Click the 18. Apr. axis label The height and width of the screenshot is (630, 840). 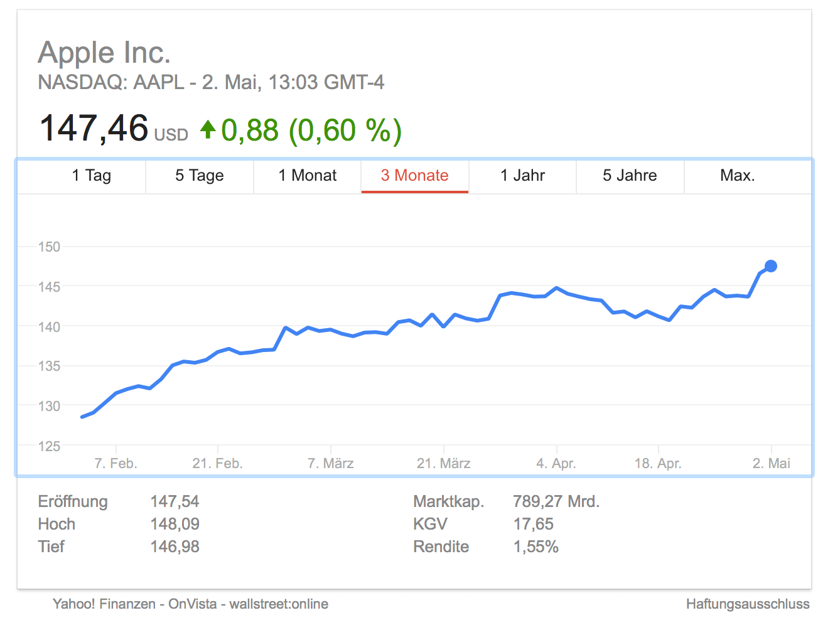[658, 463]
